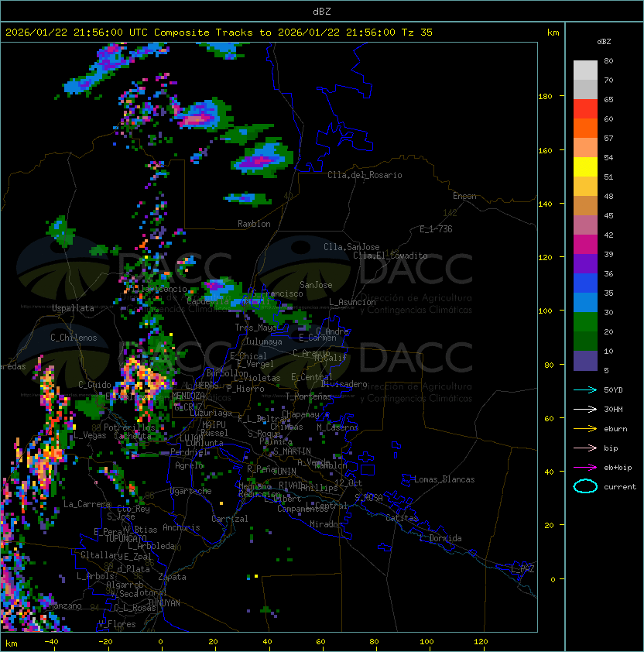Image resolution: width=644 pixels, height=652 pixels.
Task: Select the pink bip arrow symbol
Action: click(585, 448)
